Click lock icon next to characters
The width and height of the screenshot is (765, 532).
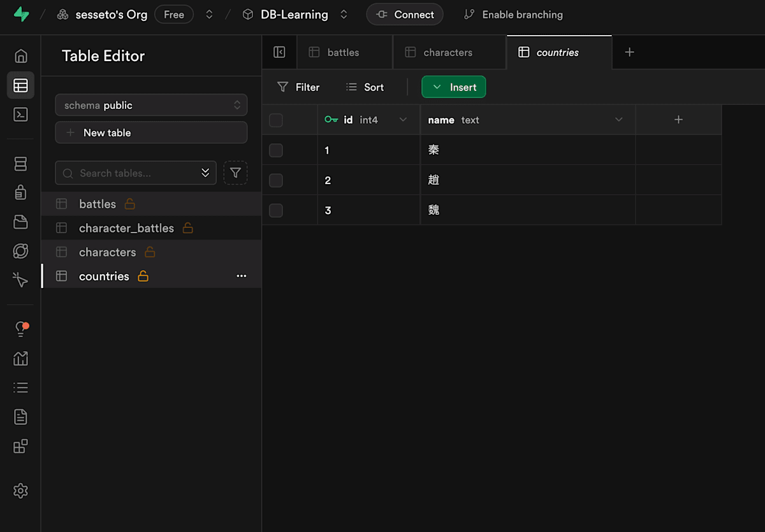tap(150, 252)
